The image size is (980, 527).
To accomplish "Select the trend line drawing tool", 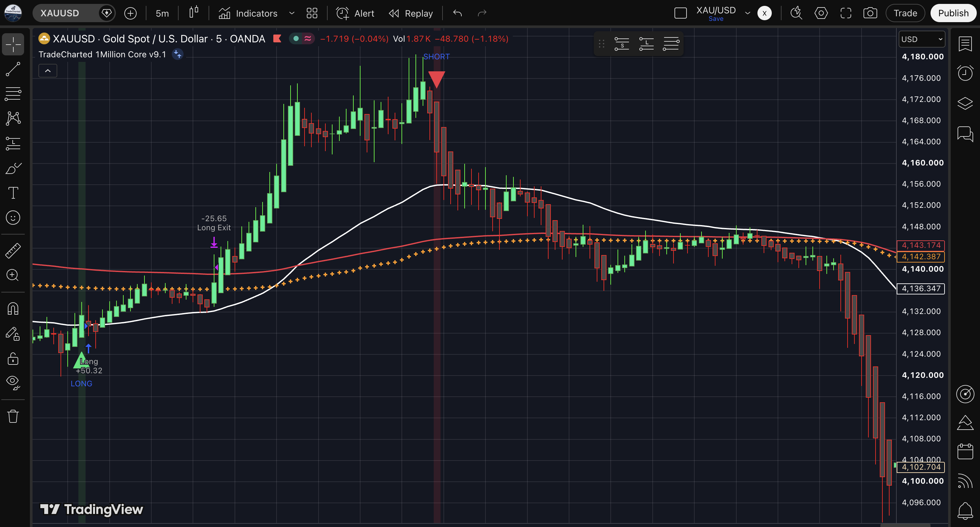I will 13,69.
